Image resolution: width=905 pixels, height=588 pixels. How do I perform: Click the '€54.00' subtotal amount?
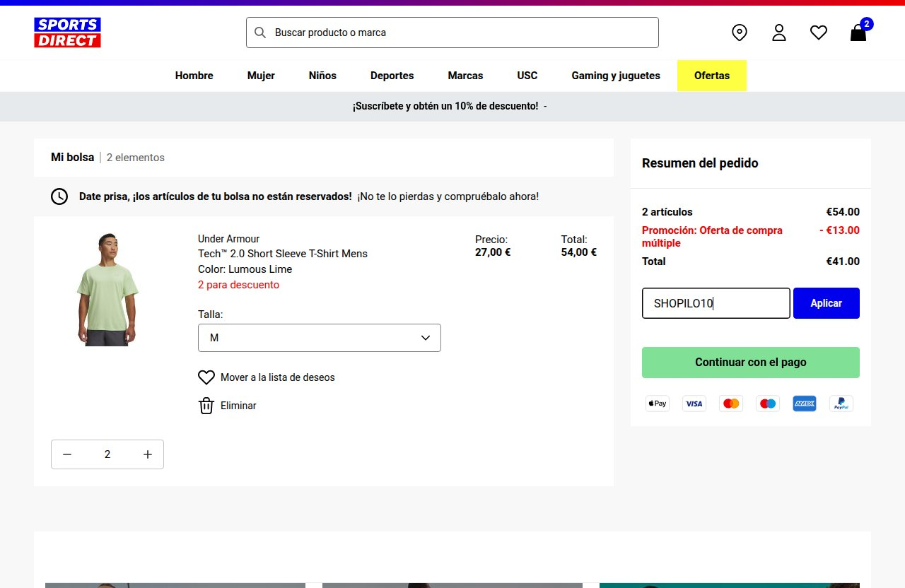pyautogui.click(x=843, y=212)
